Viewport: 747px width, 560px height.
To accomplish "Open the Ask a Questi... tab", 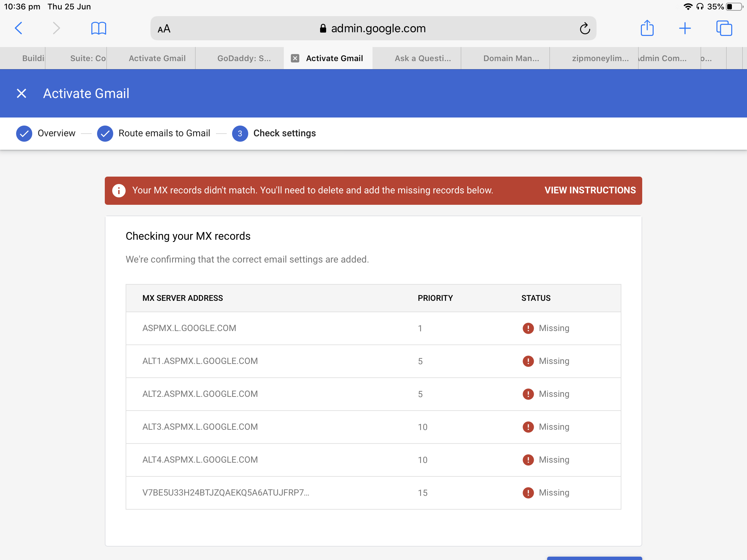I will (x=423, y=58).
